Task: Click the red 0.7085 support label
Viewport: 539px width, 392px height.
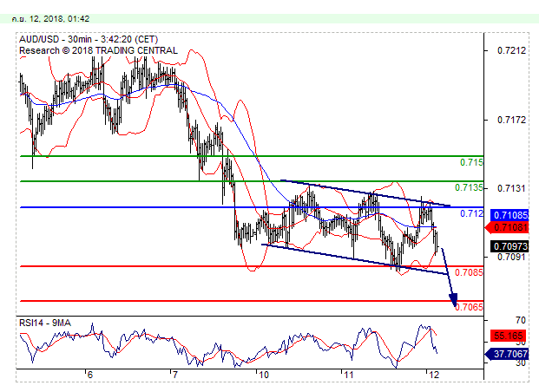Action: [469, 272]
